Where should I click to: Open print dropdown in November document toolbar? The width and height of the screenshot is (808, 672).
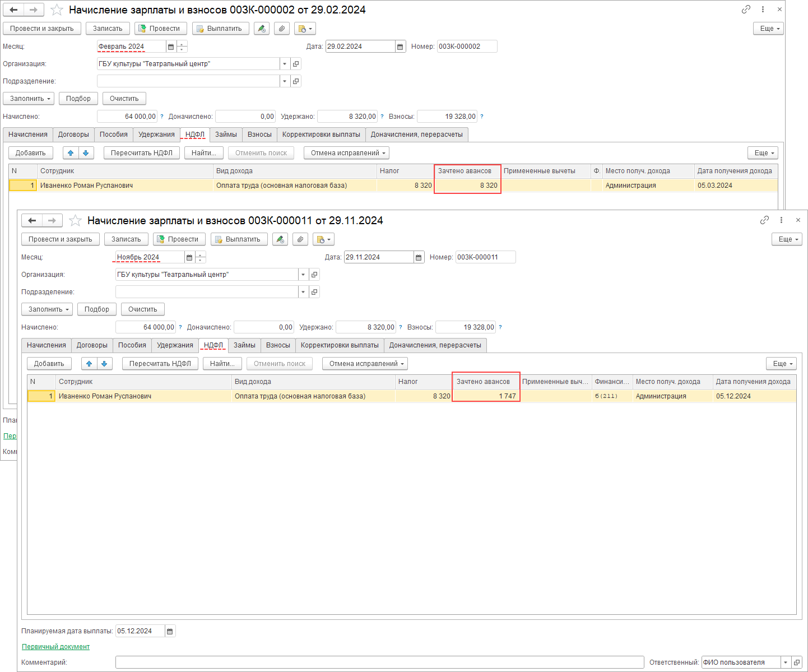coord(323,239)
